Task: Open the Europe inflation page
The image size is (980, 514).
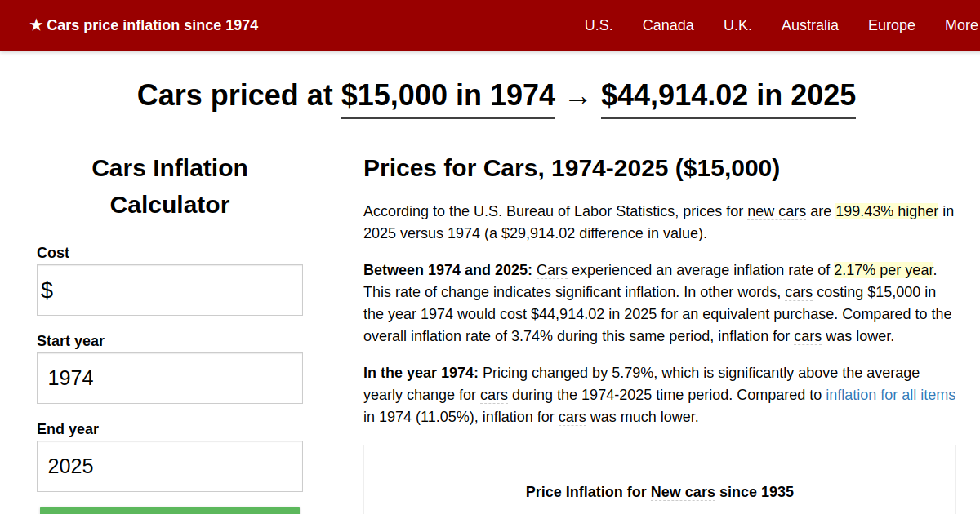Action: (891, 25)
